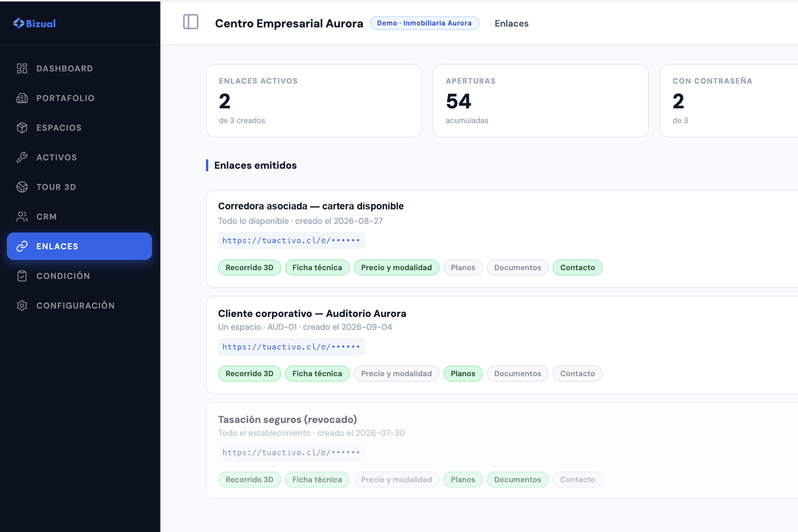The width and height of the screenshot is (798, 532).
Task: Click the Aperturas stat card
Action: click(541, 101)
